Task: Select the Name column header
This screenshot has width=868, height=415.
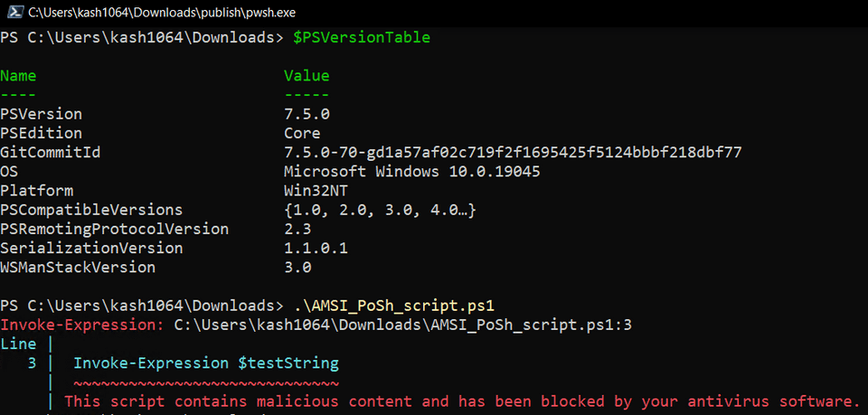Action: point(18,76)
